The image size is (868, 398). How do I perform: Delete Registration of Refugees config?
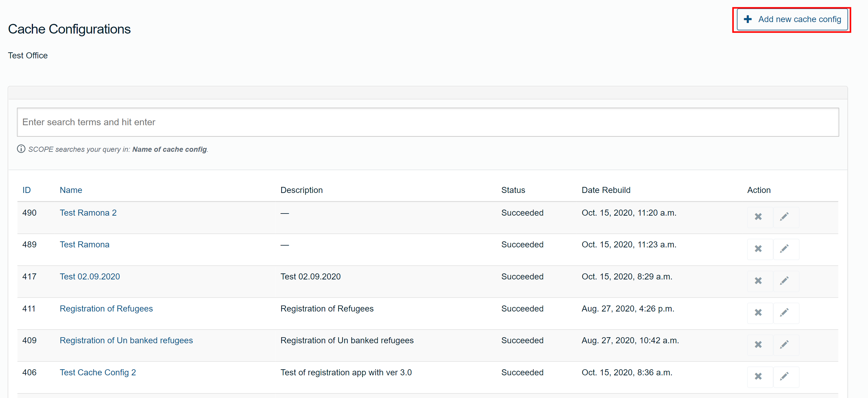click(x=758, y=313)
